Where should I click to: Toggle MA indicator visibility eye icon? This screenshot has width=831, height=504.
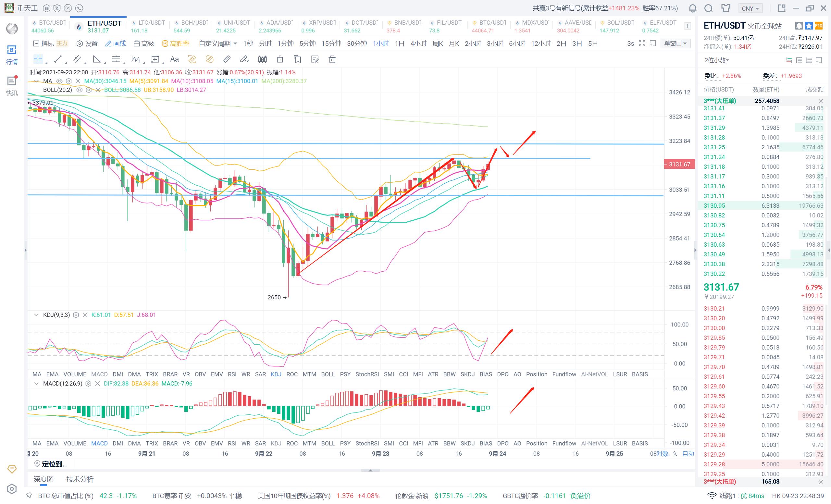pos(59,81)
